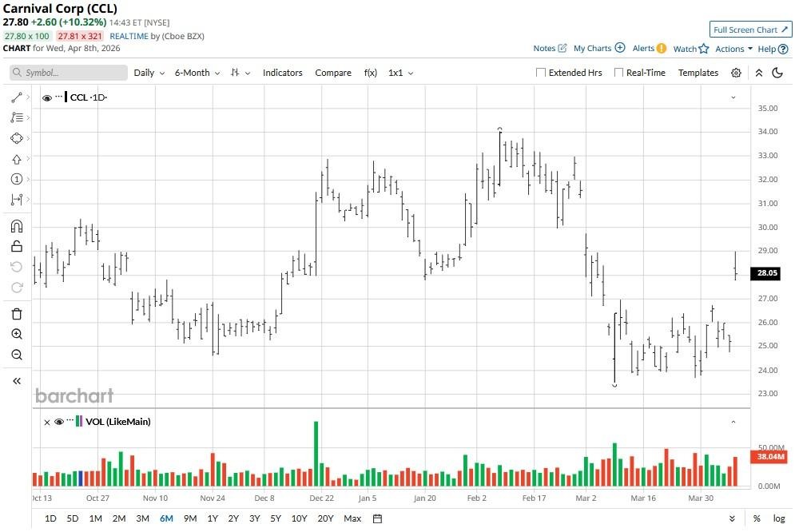The width and height of the screenshot is (795, 532).
Task: Open the bar type selector
Action: (240, 73)
